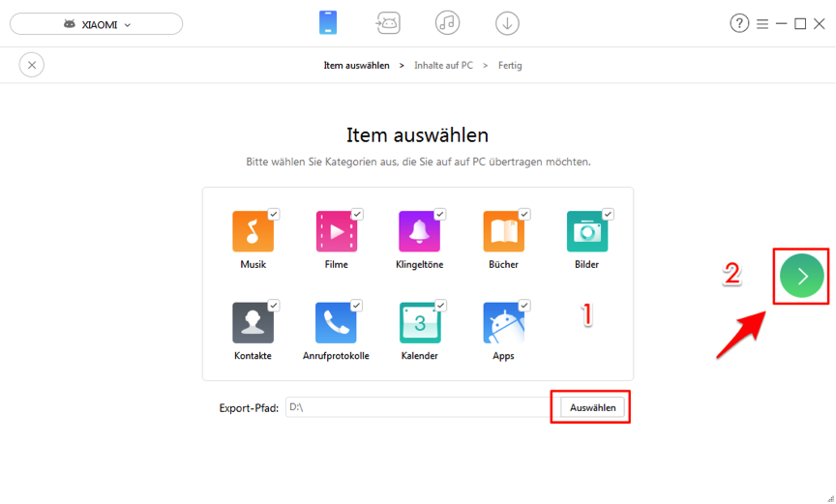
Task: Click the Anrufprotokolle phone icon
Action: click(336, 323)
